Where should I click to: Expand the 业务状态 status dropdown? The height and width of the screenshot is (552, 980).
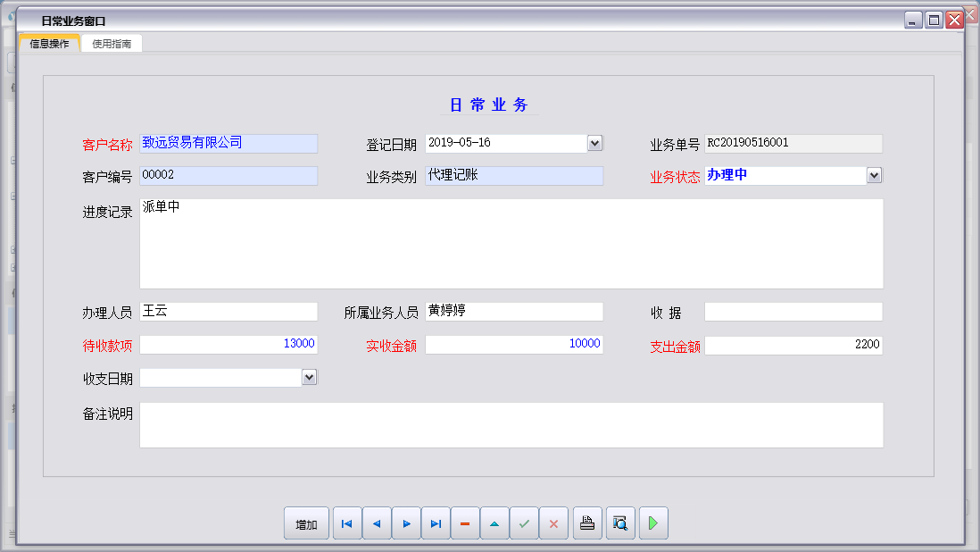pos(874,175)
